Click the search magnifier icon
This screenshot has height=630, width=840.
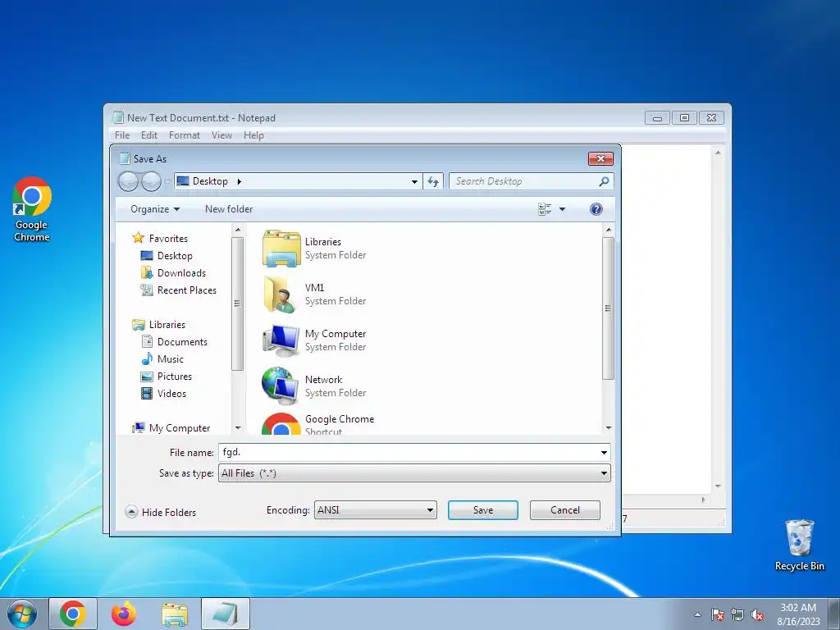pyautogui.click(x=604, y=181)
